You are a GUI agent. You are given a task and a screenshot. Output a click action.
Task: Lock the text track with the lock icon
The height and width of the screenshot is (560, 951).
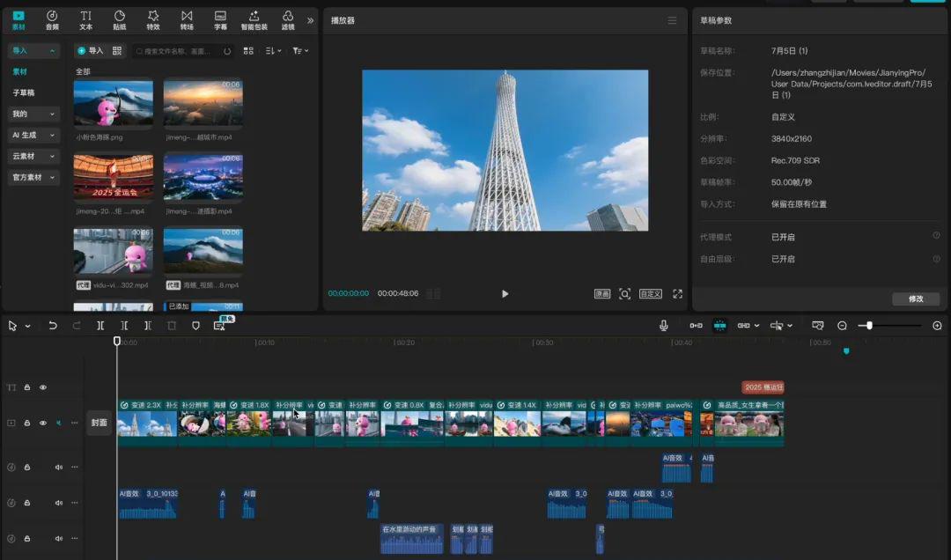click(x=27, y=387)
